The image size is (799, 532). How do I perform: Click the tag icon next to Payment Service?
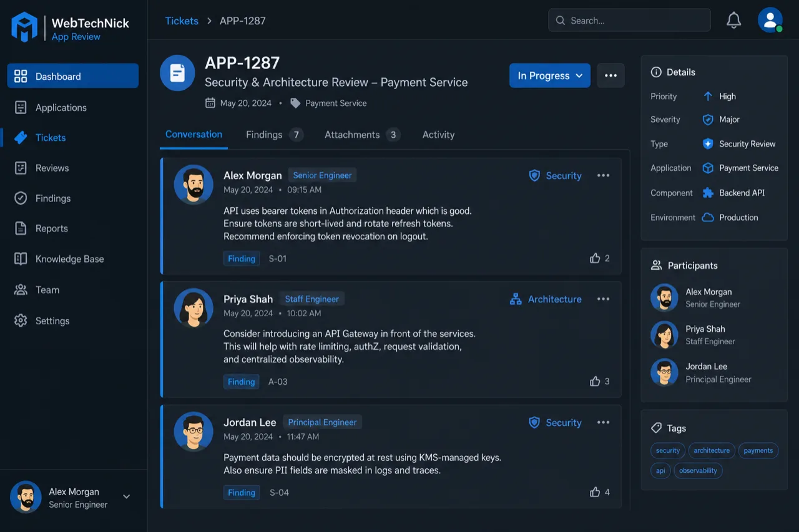pyautogui.click(x=295, y=104)
